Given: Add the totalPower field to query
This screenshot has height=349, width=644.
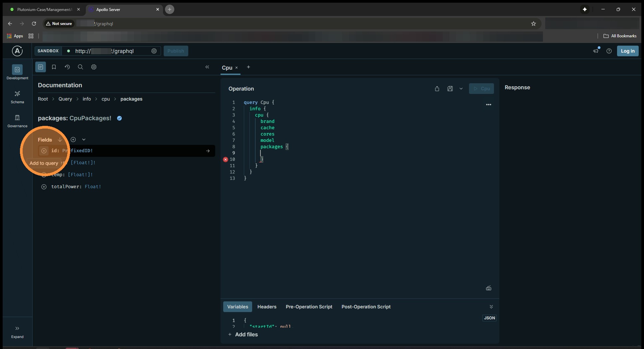Looking at the screenshot, I should point(44,187).
